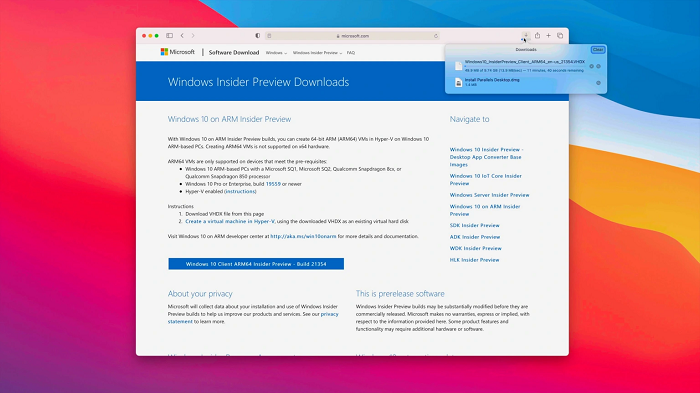
Task: Open the Hyper-V instructions link
Action: (x=241, y=192)
